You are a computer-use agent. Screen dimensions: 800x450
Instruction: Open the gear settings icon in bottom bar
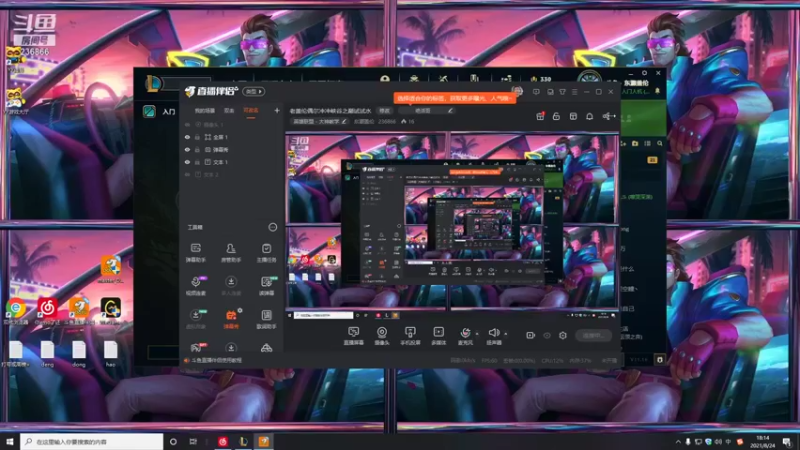[x=563, y=335]
